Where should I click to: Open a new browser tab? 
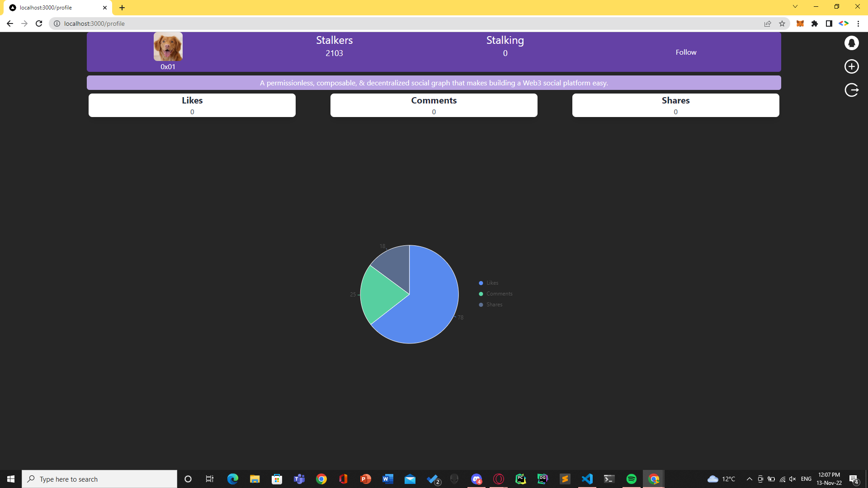point(122,8)
